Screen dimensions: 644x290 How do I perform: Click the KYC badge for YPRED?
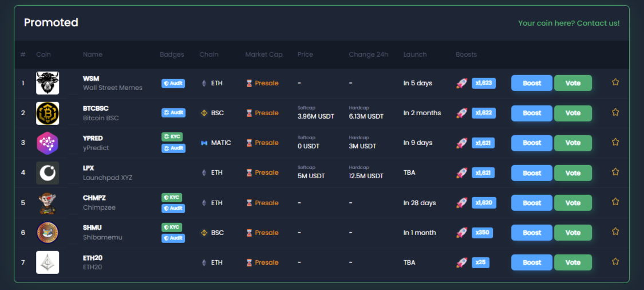click(172, 137)
